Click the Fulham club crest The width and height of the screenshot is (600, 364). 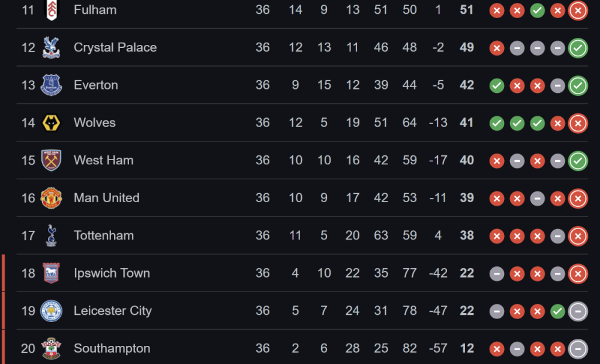(51, 9)
